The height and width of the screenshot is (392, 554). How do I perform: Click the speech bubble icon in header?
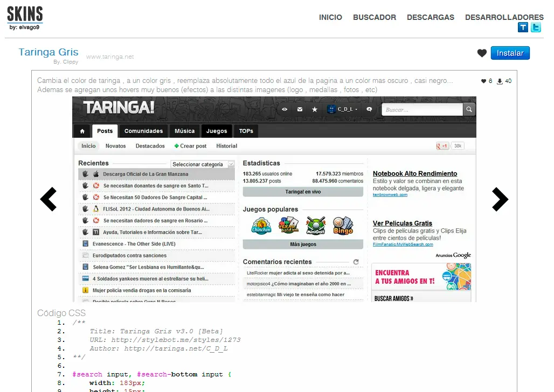pos(369,109)
